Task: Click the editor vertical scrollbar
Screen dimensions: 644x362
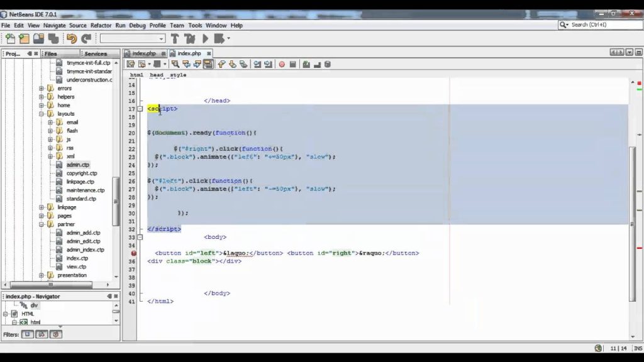Action: coord(633,224)
